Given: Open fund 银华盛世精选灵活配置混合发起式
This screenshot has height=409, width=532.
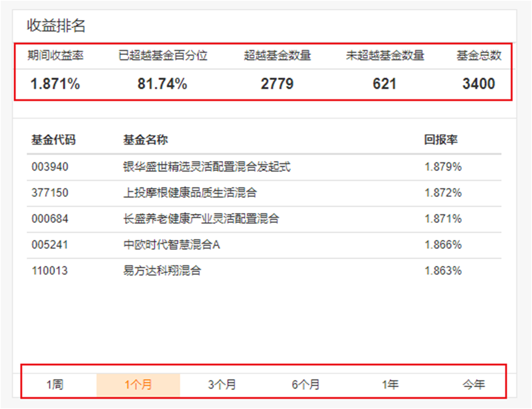Looking at the screenshot, I should tap(207, 167).
